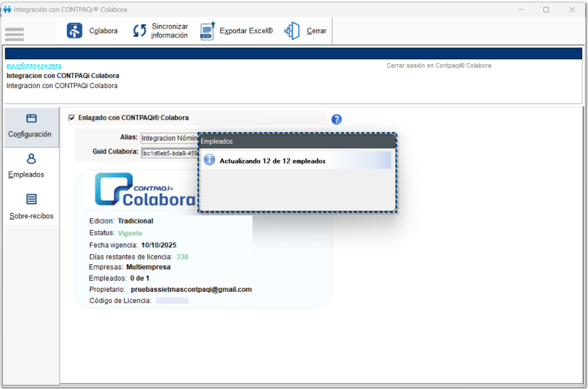Image resolution: width=588 pixels, height=389 pixels.
Task: Open the blue help question mark
Action: (337, 119)
